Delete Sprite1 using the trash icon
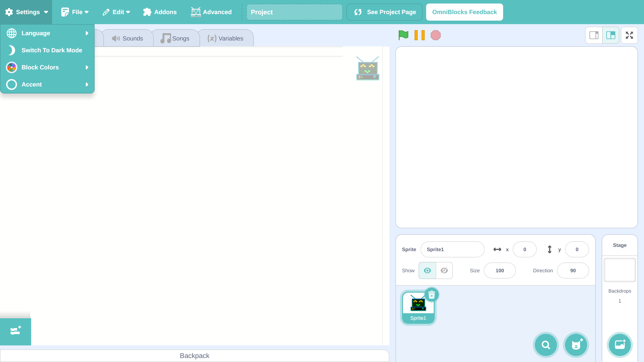644x362 pixels. pyautogui.click(x=432, y=295)
